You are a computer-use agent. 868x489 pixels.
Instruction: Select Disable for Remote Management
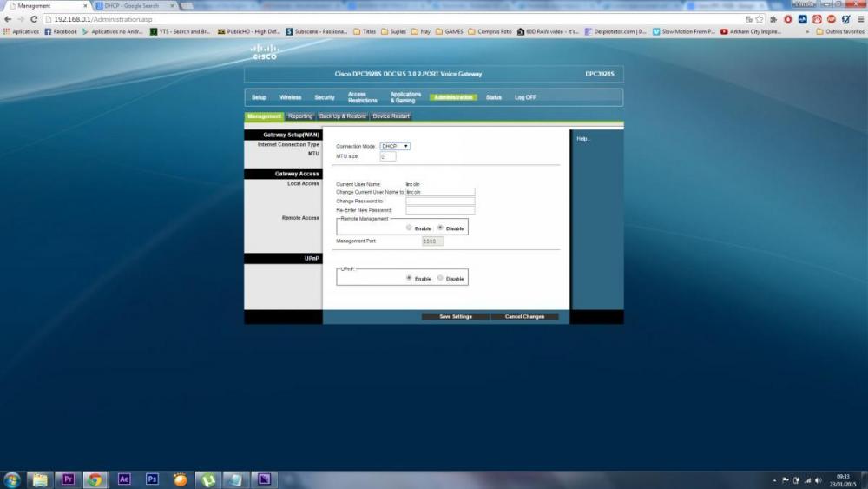(441, 228)
